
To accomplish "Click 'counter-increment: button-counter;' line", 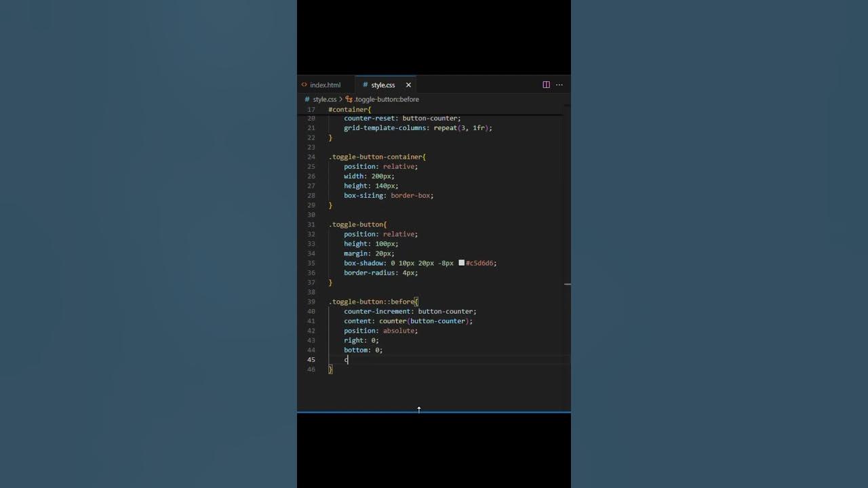I will 410,311.
